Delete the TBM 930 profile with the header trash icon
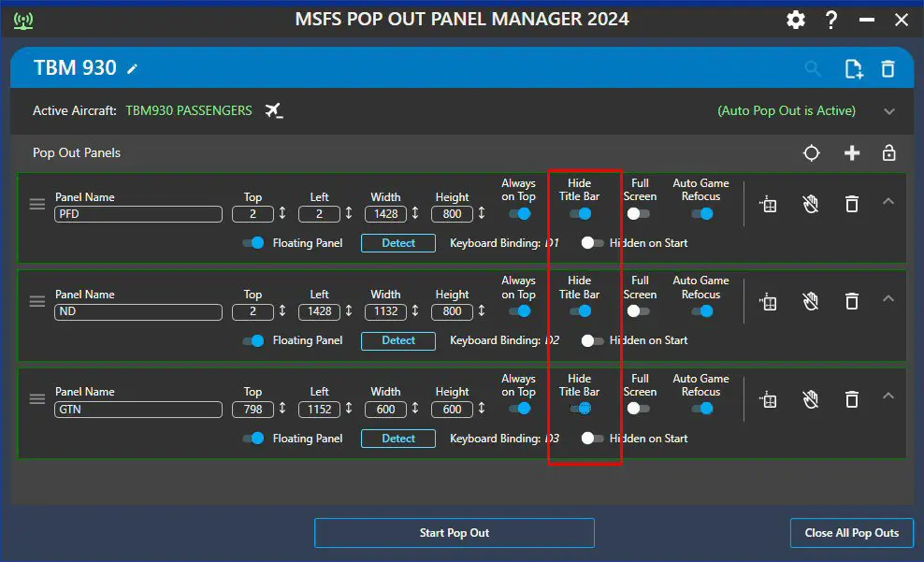 (888, 69)
